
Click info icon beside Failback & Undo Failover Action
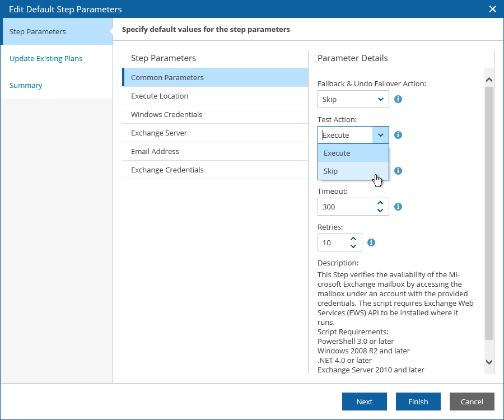pos(398,99)
